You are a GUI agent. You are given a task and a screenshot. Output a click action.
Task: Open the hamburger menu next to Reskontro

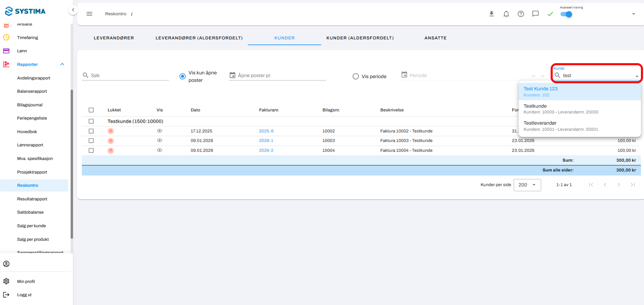click(89, 14)
